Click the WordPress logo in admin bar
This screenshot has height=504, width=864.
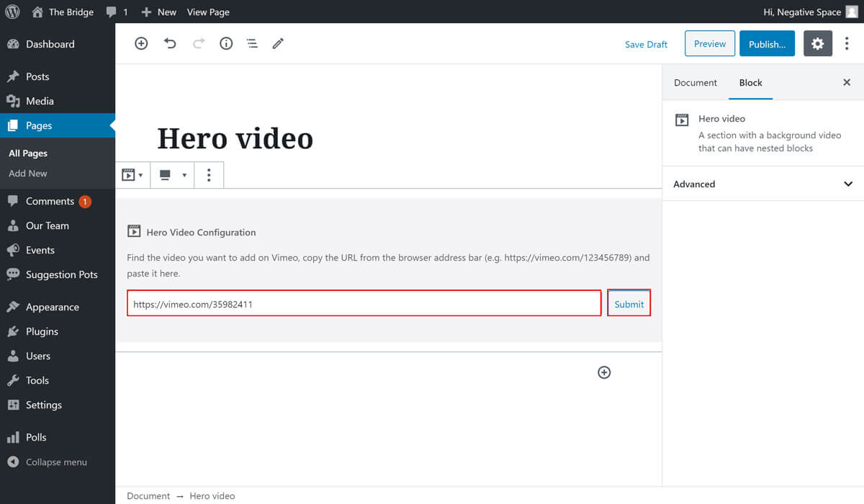(x=12, y=12)
